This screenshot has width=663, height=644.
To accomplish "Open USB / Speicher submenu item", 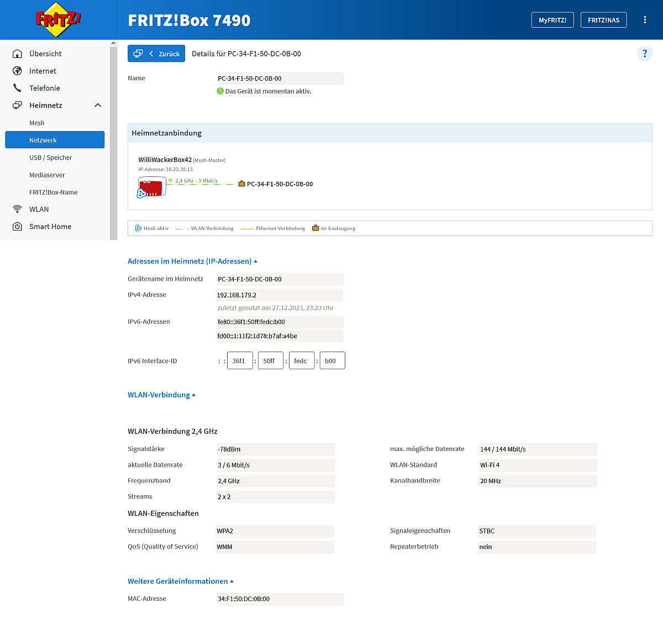I will coord(50,158).
